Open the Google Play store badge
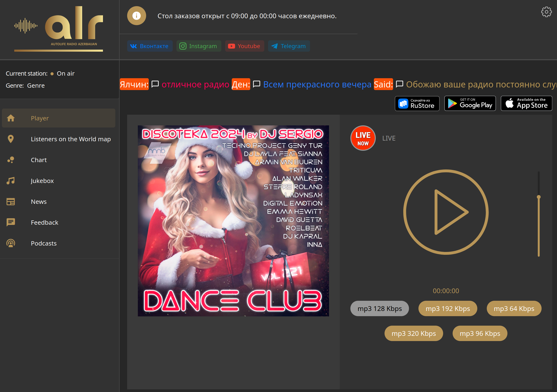The width and height of the screenshot is (557, 392). coord(470,104)
